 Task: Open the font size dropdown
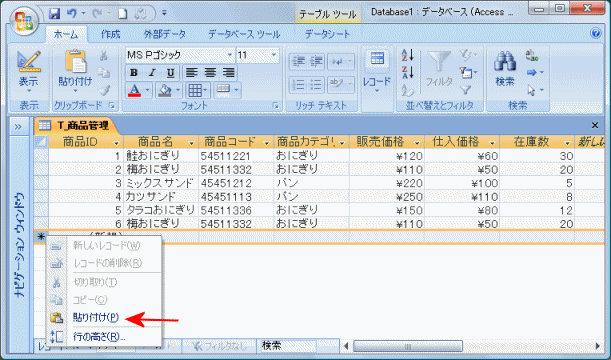click(274, 55)
